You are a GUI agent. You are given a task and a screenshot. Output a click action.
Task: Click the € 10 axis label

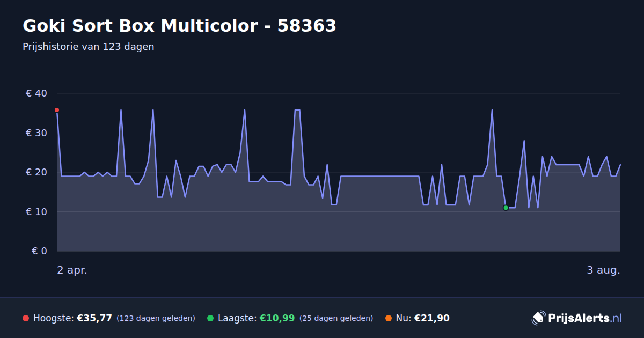36,212
